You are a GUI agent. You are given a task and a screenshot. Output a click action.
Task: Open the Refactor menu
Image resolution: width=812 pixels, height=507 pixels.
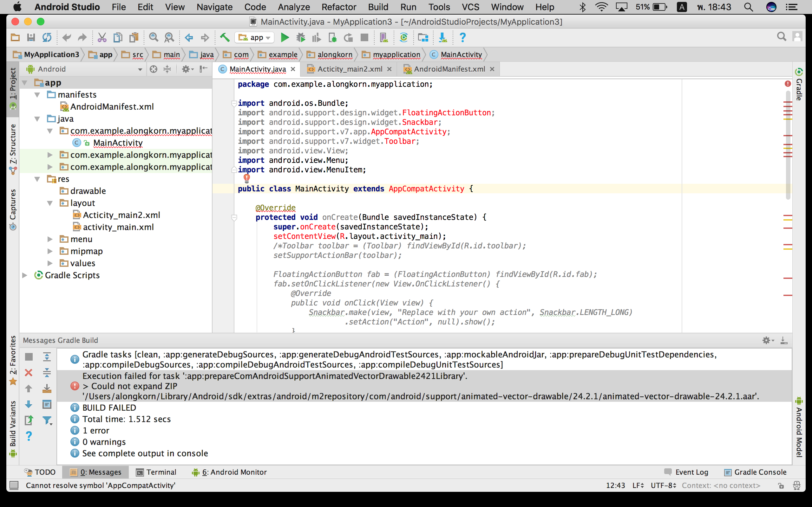pos(338,7)
